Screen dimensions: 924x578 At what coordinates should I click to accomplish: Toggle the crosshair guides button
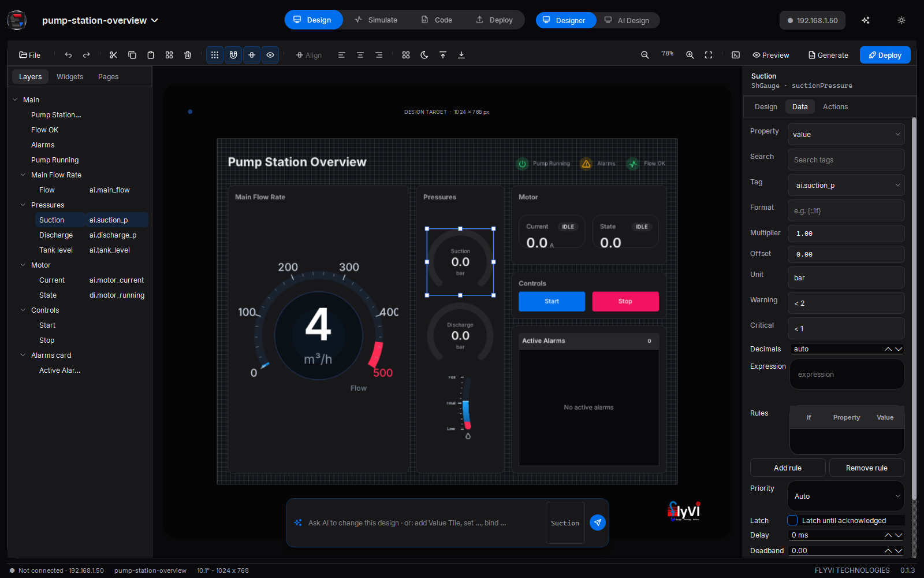(x=252, y=55)
